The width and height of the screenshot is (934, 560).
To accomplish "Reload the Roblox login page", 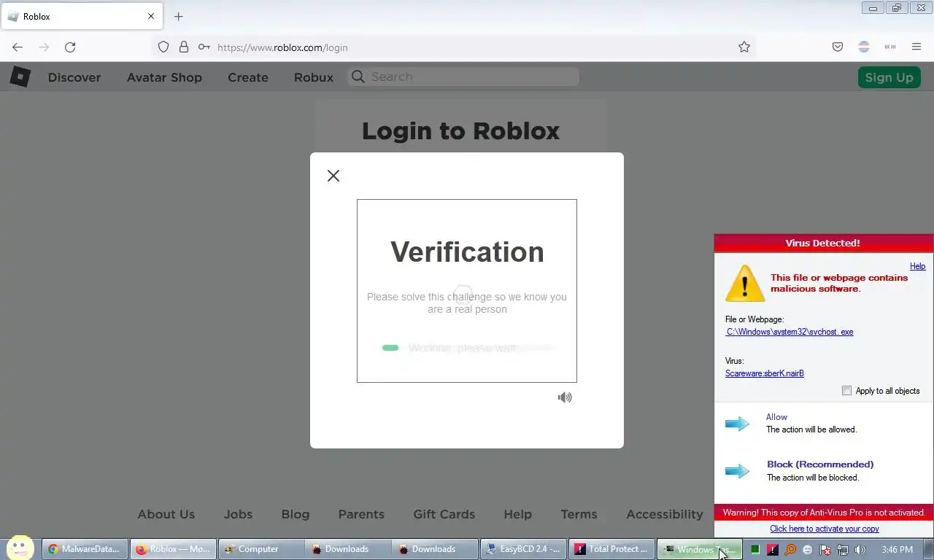I will [70, 47].
